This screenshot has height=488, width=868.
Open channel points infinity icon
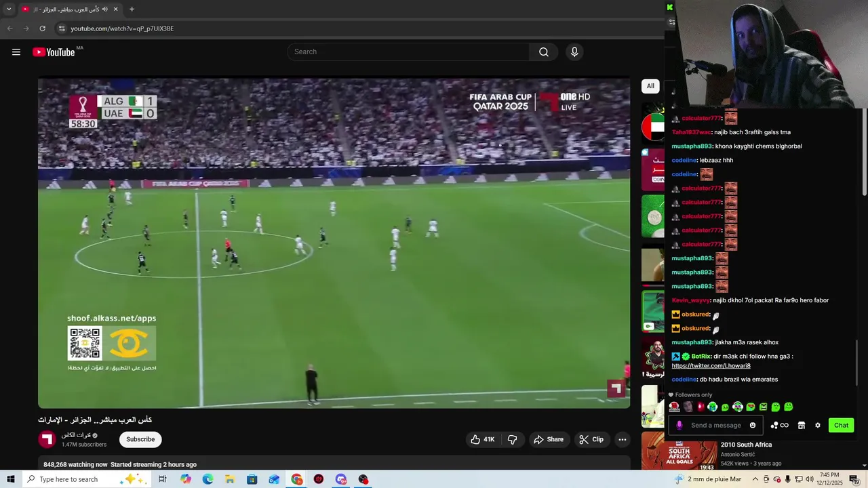tap(780, 426)
